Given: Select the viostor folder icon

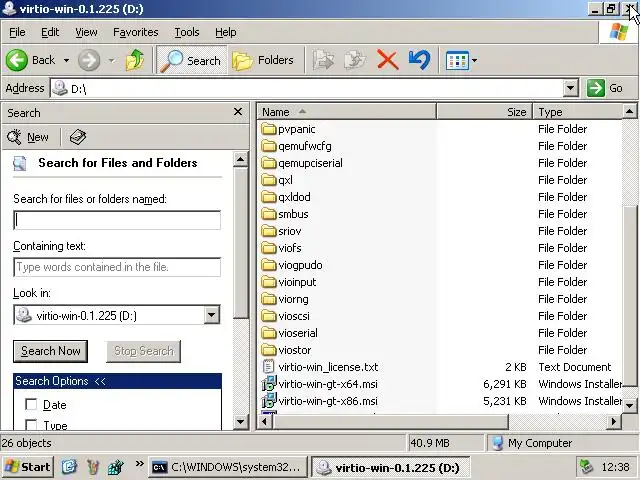Looking at the screenshot, I should (269, 350).
